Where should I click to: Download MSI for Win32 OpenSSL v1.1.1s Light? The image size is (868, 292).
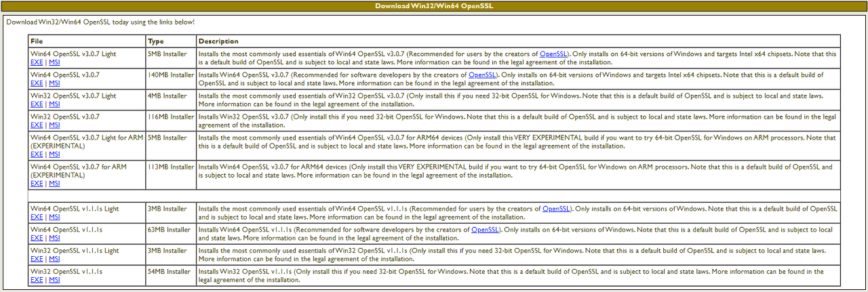point(54,259)
